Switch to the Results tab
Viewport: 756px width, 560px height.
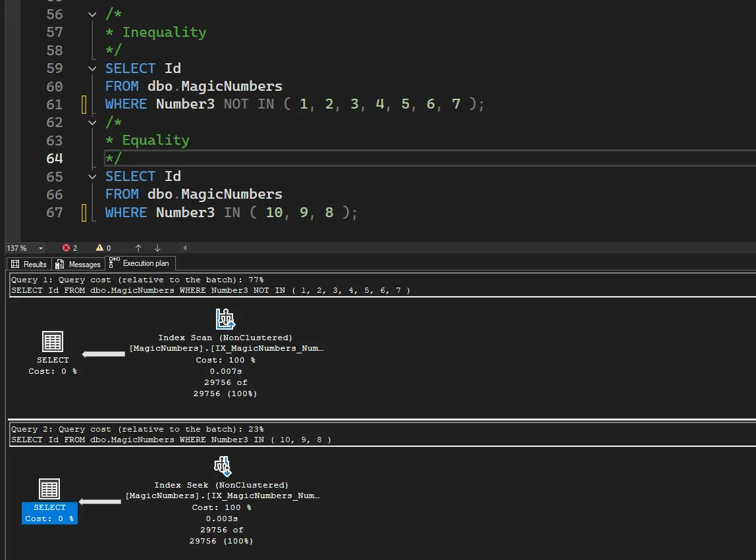[29, 264]
